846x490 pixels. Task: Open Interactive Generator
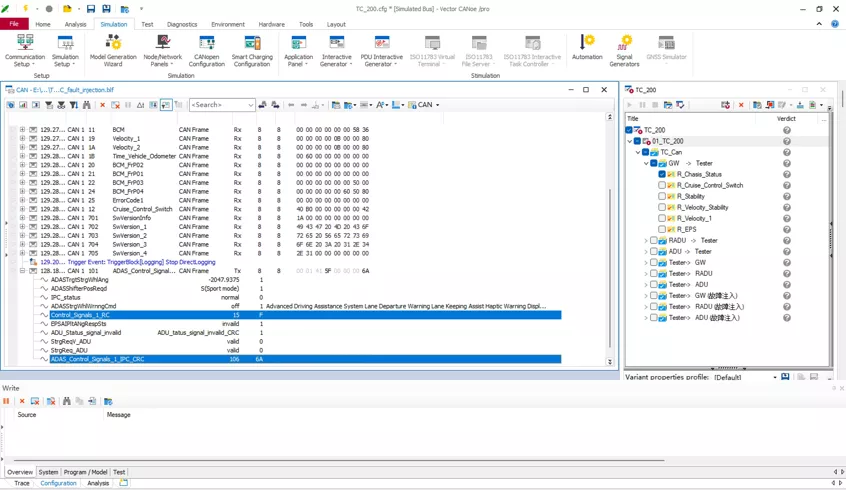coord(337,51)
